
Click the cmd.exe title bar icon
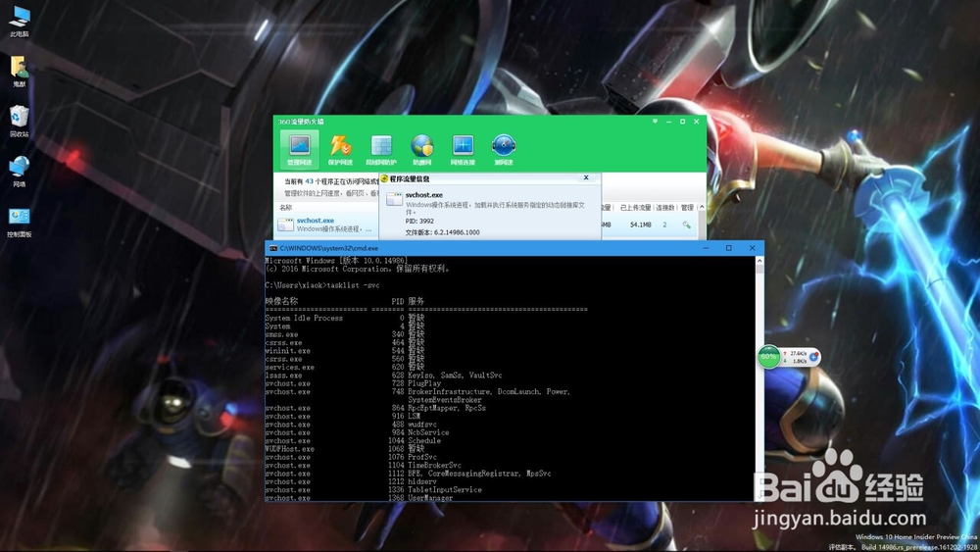(x=273, y=248)
